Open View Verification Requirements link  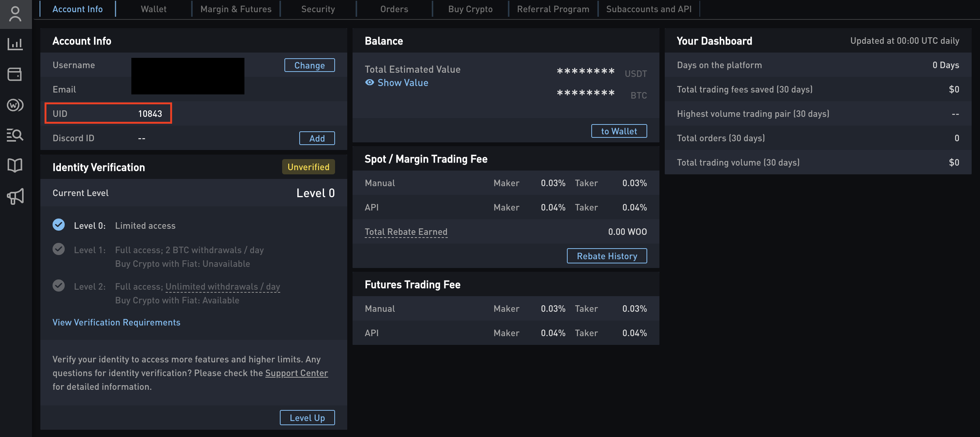point(117,322)
